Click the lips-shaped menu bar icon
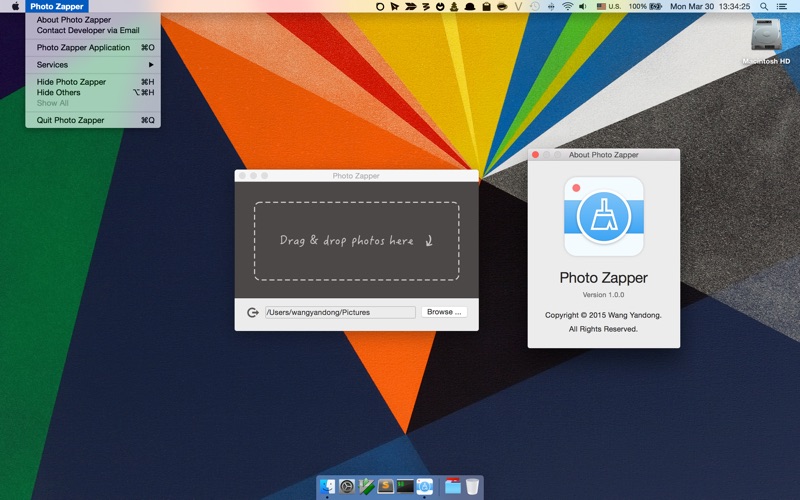The height and width of the screenshot is (500, 800). click(502, 6)
